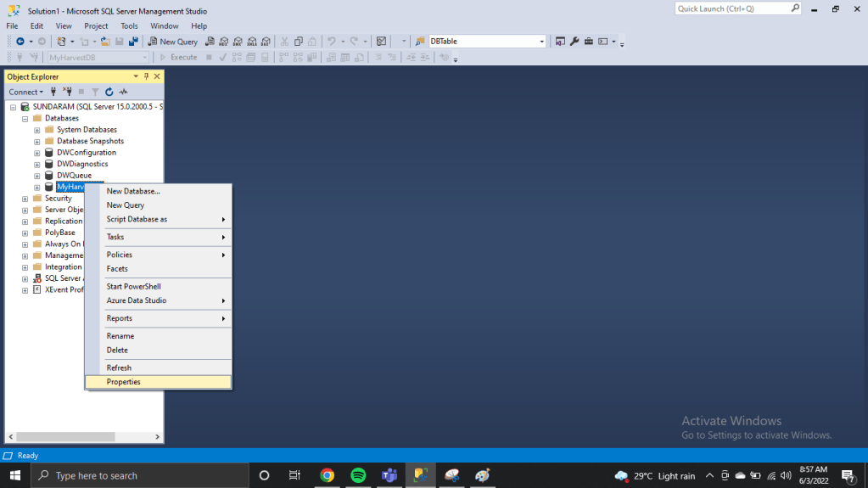Open the Toolbox icon in the toolbar
The width and height of the screenshot is (868, 488).
pos(588,42)
